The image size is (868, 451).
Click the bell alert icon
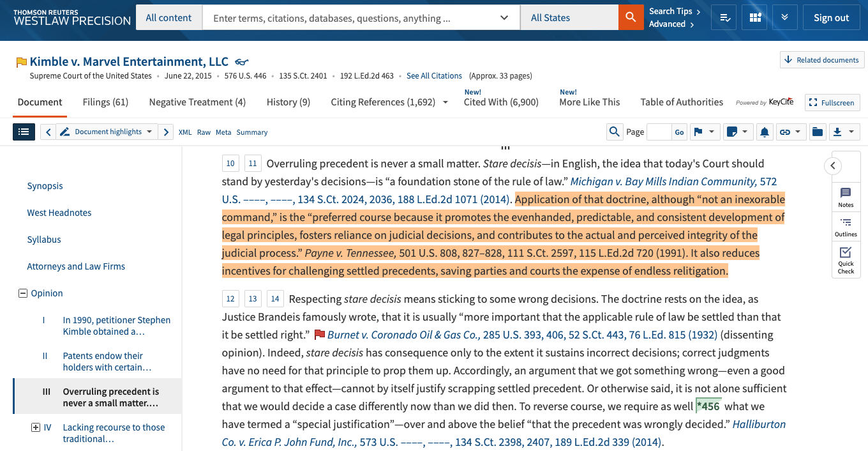765,132
